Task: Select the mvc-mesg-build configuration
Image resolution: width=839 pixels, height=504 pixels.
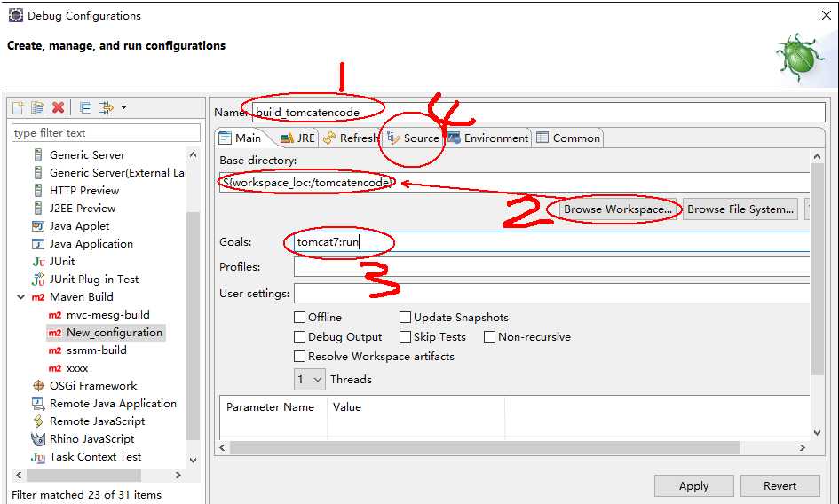Action: click(107, 315)
